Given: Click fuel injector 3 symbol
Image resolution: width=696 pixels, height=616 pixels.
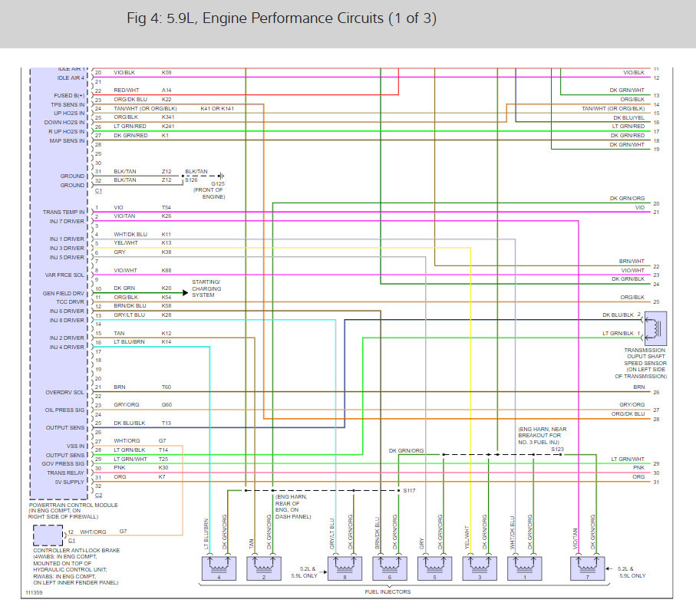Looking at the screenshot, I should [480, 568].
